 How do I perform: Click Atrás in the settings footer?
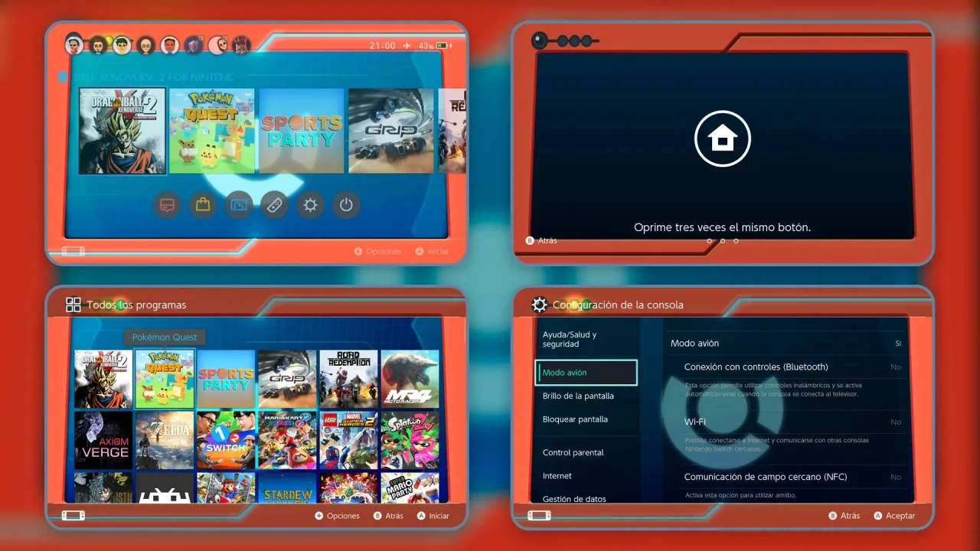(x=844, y=516)
